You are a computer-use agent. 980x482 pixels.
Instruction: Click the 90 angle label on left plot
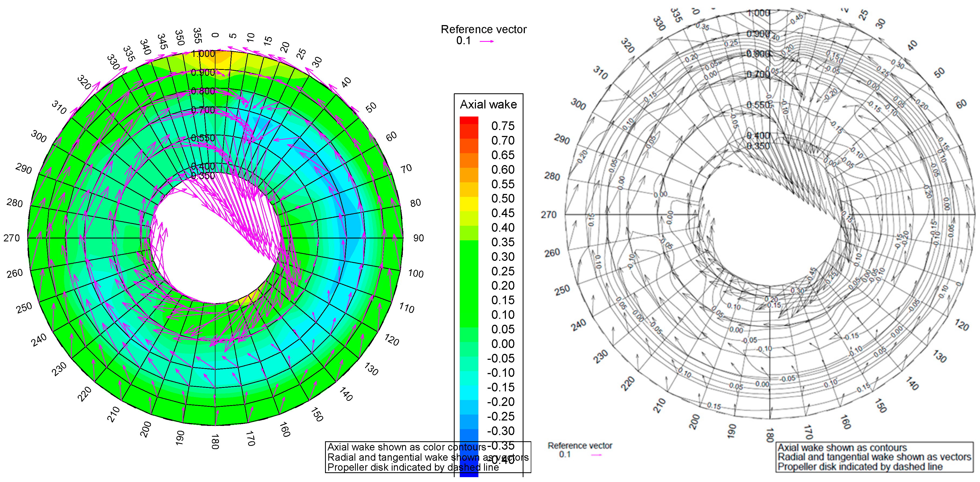click(418, 238)
